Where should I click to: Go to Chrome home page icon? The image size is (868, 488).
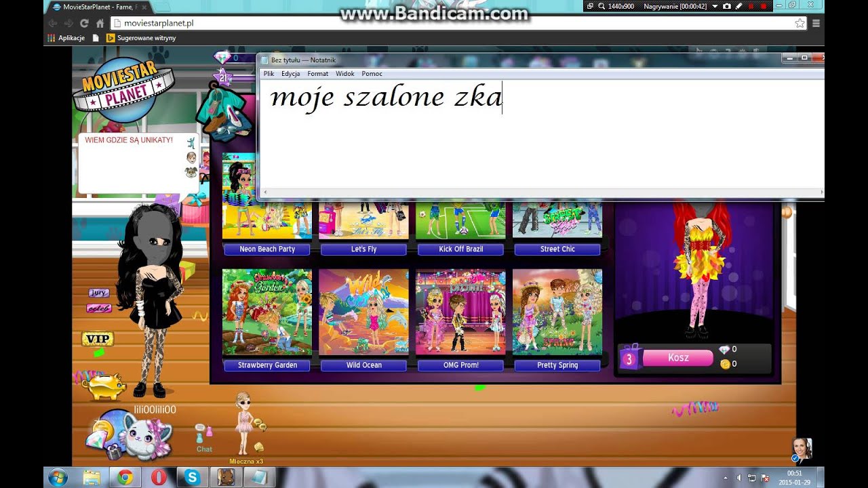coord(100,23)
